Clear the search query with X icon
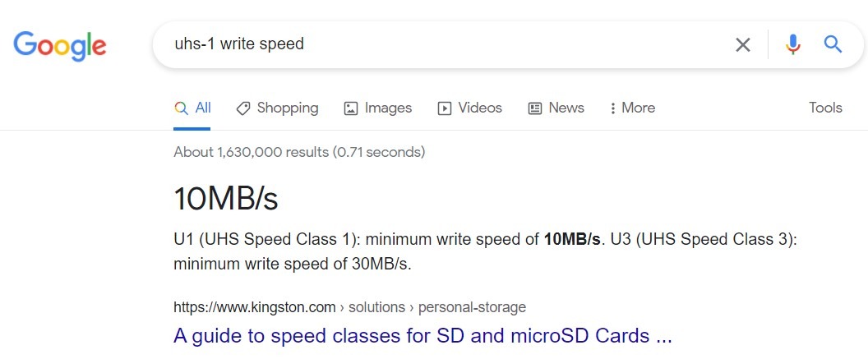Viewport: 868px width, 359px height. pyautogui.click(x=743, y=44)
